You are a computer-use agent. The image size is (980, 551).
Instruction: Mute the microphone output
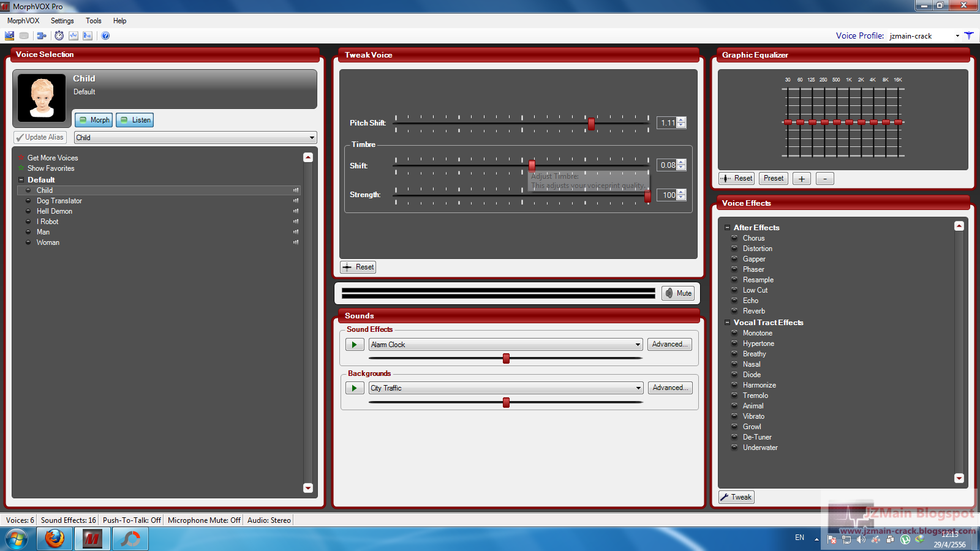[677, 293]
